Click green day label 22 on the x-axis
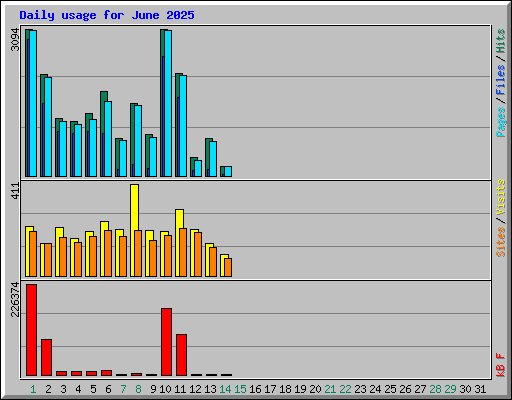512x400 pixels. pyautogui.click(x=345, y=389)
